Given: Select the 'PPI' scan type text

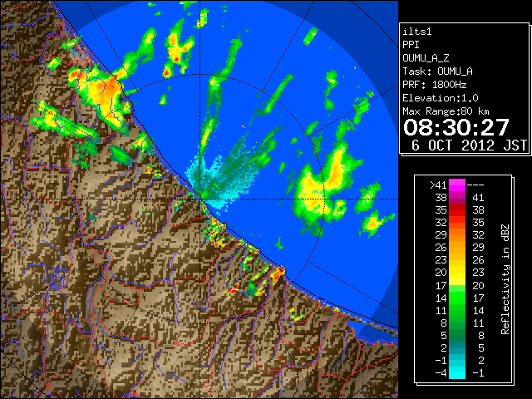Looking at the screenshot, I should (411, 45).
